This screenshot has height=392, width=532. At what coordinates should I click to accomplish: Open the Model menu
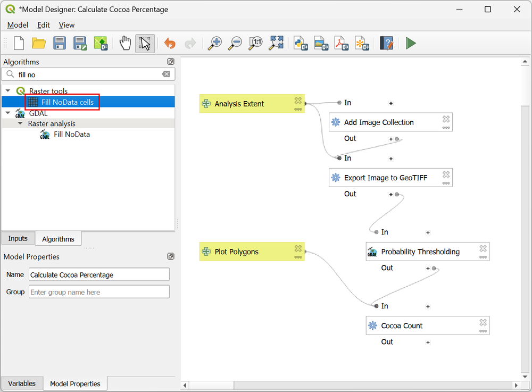click(18, 25)
